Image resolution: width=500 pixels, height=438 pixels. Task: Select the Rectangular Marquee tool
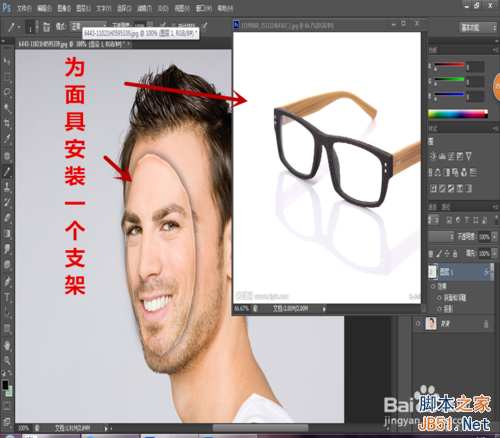[7, 77]
